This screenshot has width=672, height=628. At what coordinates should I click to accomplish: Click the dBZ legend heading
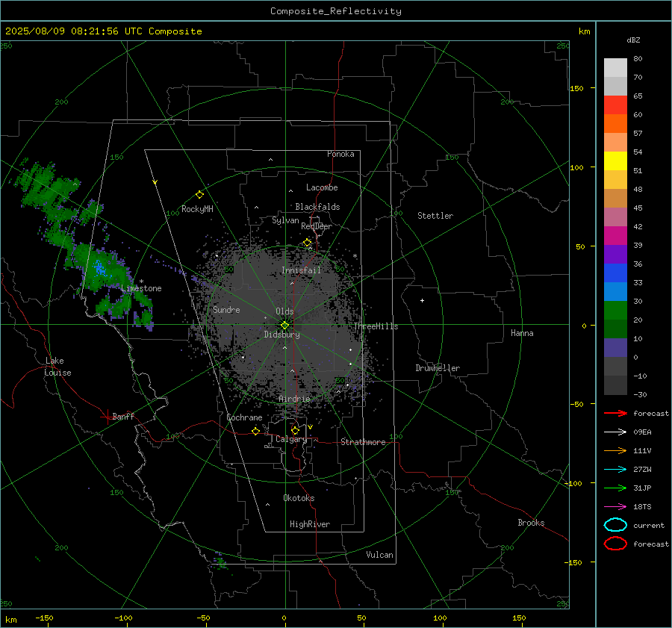[633, 40]
